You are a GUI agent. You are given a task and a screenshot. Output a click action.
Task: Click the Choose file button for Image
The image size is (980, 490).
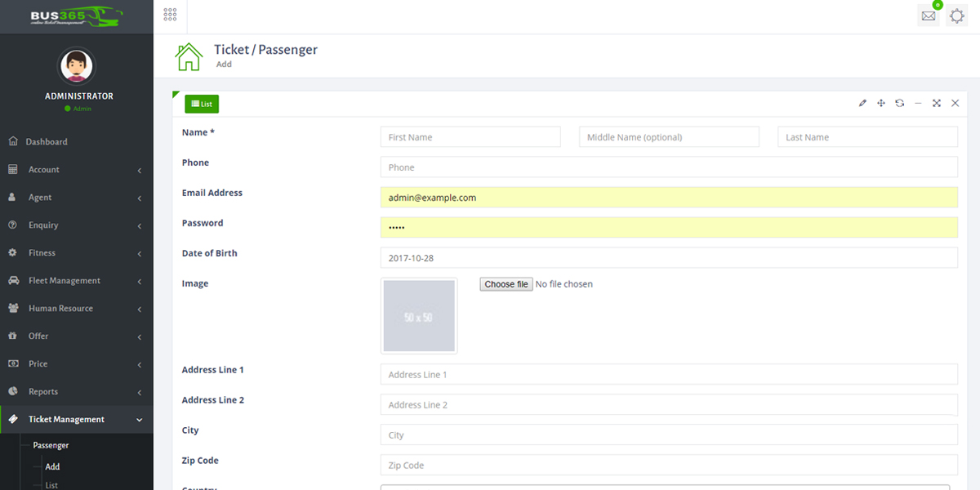(x=506, y=283)
